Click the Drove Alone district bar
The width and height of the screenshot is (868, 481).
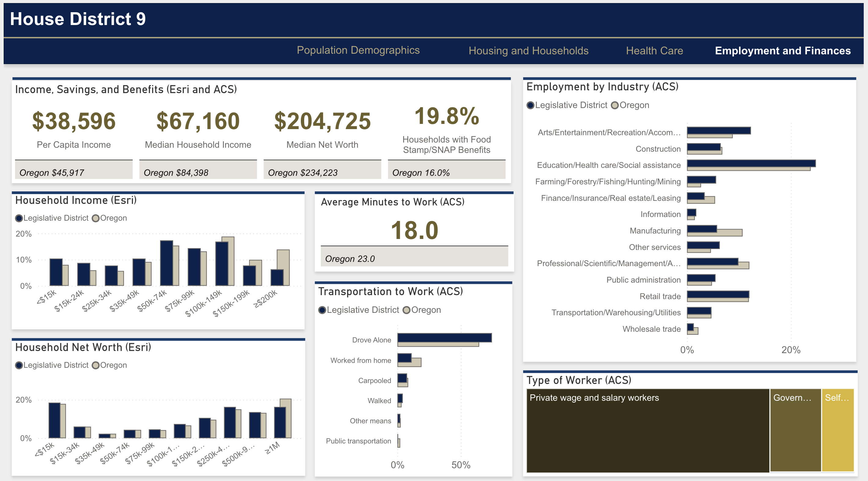point(444,338)
